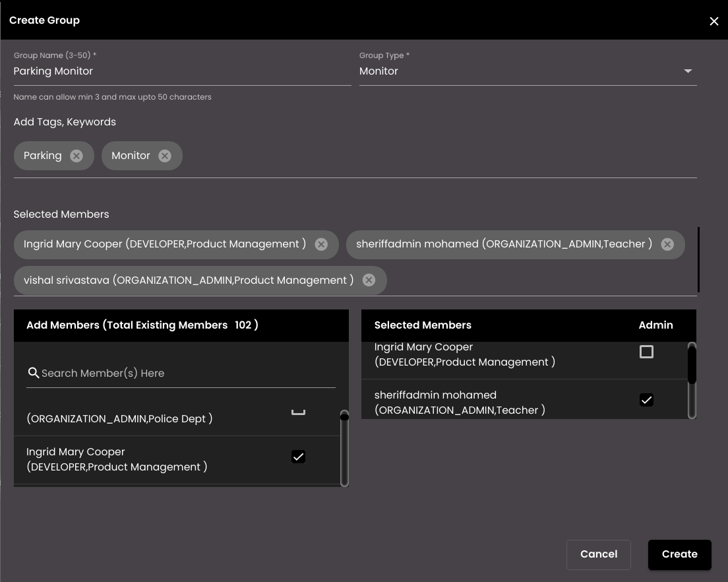Uncheck admin for sheriffadmin mohamed
Image resolution: width=728 pixels, height=582 pixels.
point(646,400)
